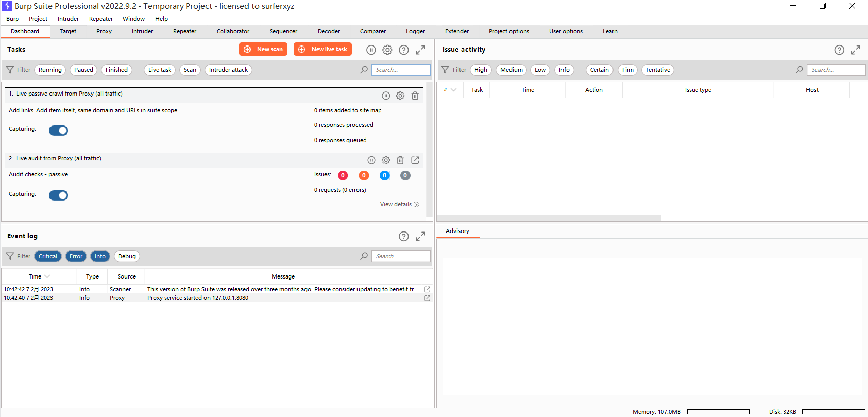Image resolution: width=868 pixels, height=417 pixels.
Task: Create a New live task
Action: point(323,49)
